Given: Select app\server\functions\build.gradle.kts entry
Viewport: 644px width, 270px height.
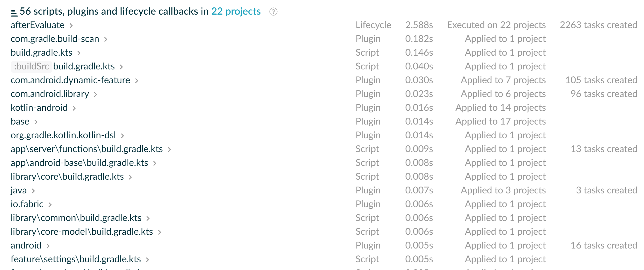Looking at the screenshot, I should pos(87,149).
